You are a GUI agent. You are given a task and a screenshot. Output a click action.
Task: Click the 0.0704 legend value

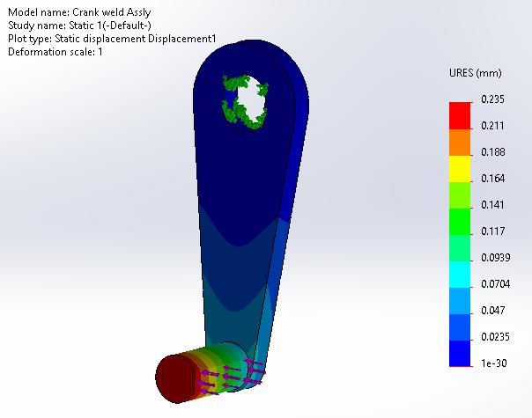click(495, 284)
